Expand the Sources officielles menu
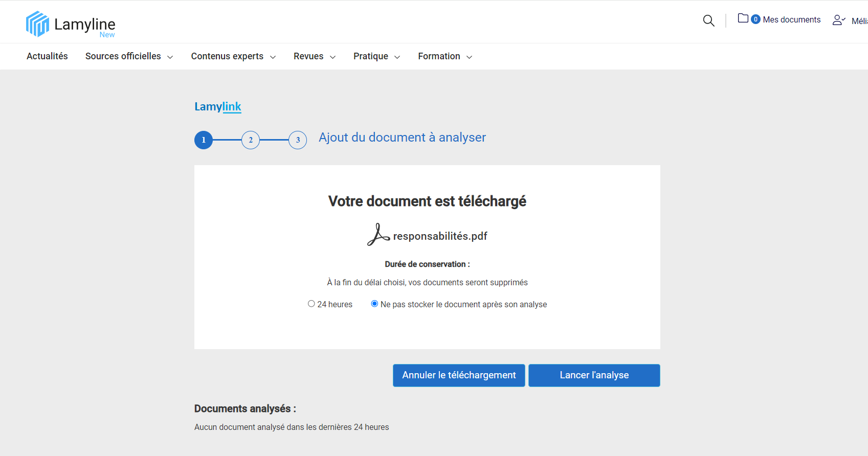This screenshot has height=456, width=868. point(129,56)
